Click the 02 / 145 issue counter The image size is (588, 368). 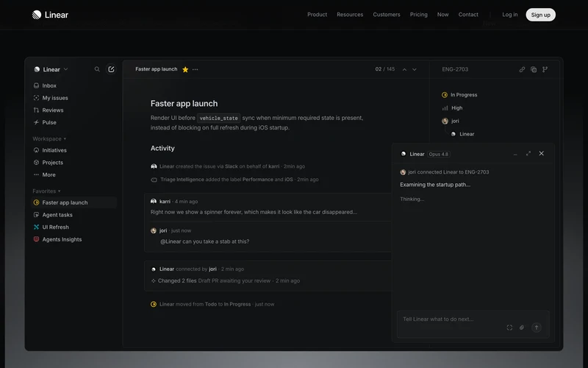click(384, 69)
